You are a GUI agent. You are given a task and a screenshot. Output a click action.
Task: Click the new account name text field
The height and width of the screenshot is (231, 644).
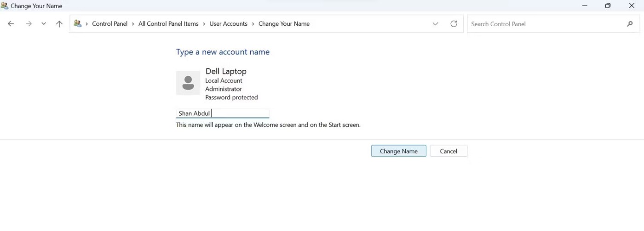222,113
